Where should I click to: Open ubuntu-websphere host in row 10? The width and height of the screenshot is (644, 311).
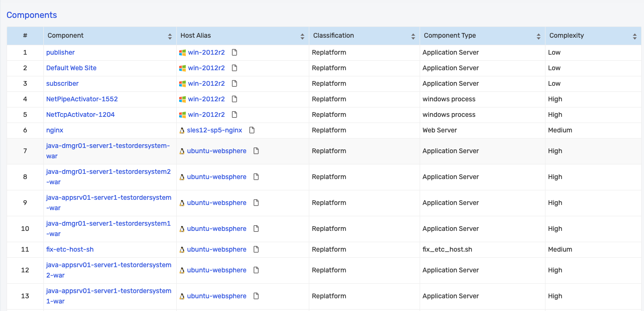coord(217,229)
